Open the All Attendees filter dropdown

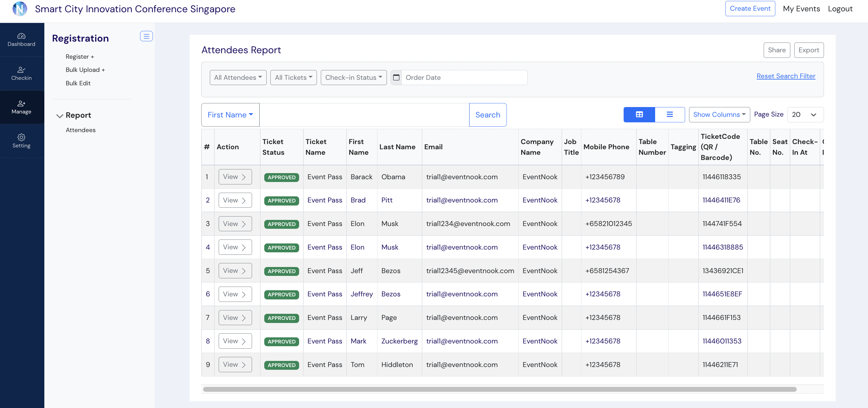[238, 77]
